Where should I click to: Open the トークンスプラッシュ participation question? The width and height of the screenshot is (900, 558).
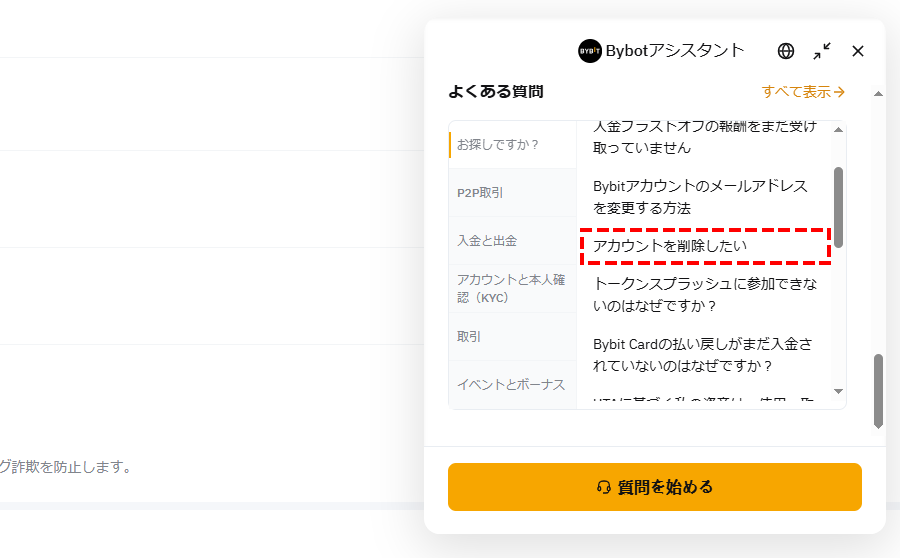(705, 294)
